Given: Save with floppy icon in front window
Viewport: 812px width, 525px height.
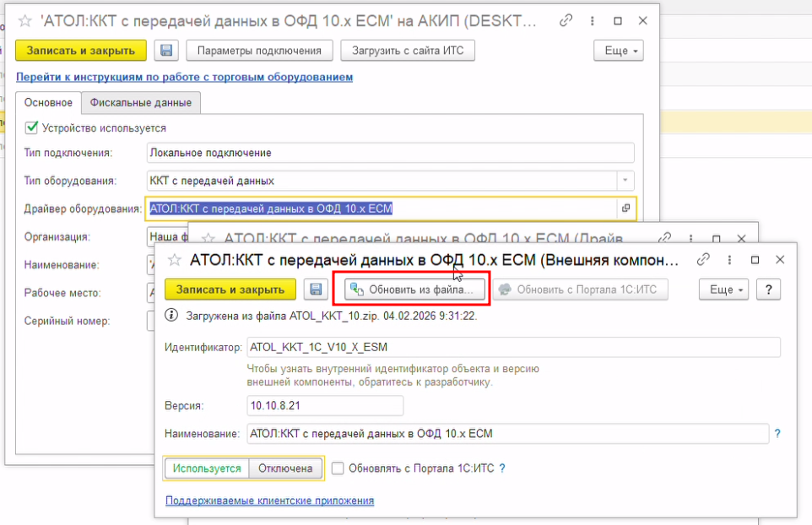Looking at the screenshot, I should click(x=316, y=290).
